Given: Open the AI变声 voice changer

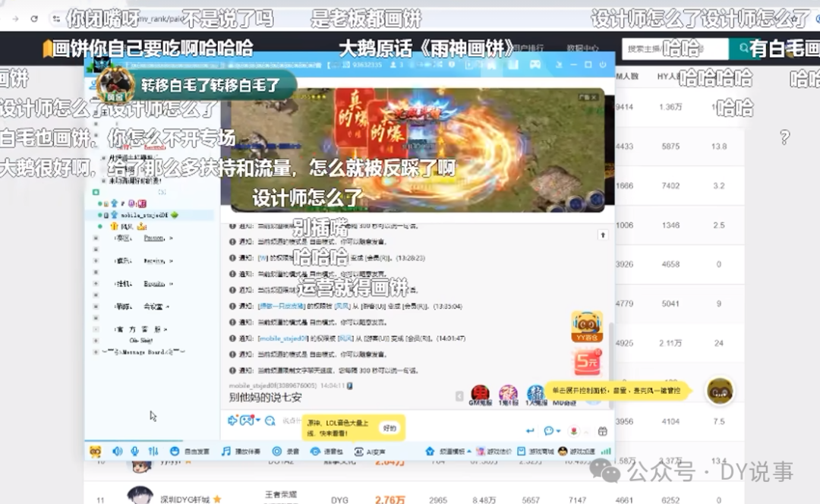Looking at the screenshot, I should [x=370, y=451].
